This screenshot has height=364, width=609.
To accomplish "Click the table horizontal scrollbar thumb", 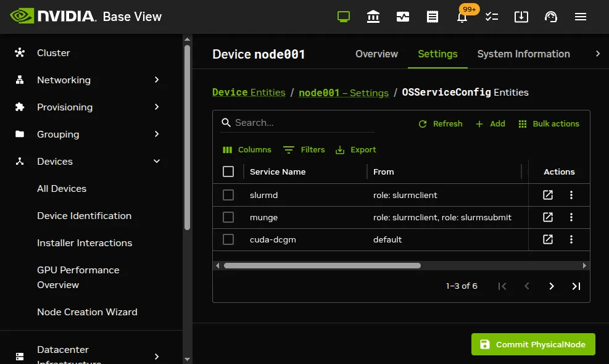I will 322,266.
